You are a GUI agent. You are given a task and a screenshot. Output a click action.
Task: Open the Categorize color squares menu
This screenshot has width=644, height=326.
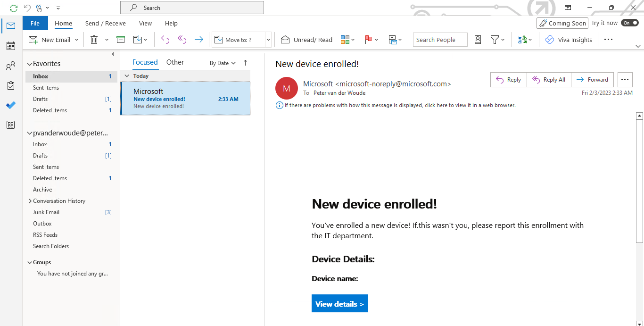pos(347,40)
